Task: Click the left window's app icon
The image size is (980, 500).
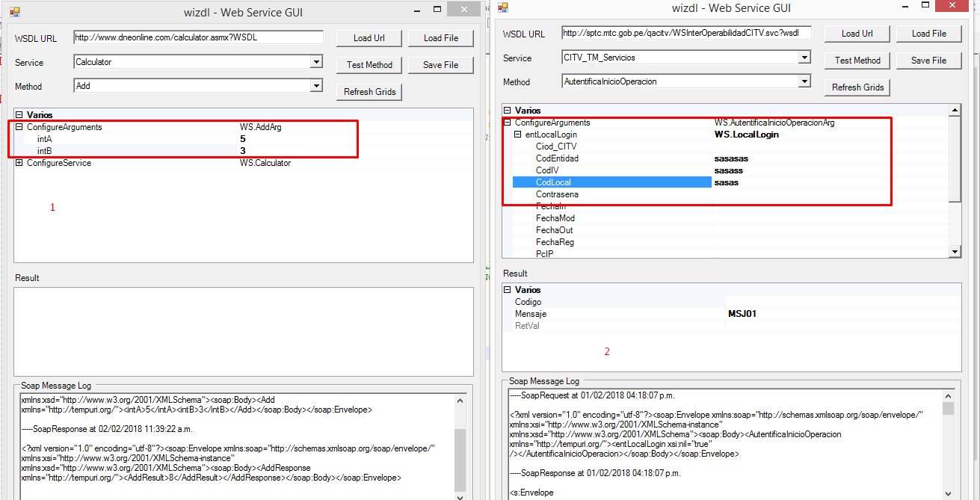Action: pyautogui.click(x=14, y=12)
